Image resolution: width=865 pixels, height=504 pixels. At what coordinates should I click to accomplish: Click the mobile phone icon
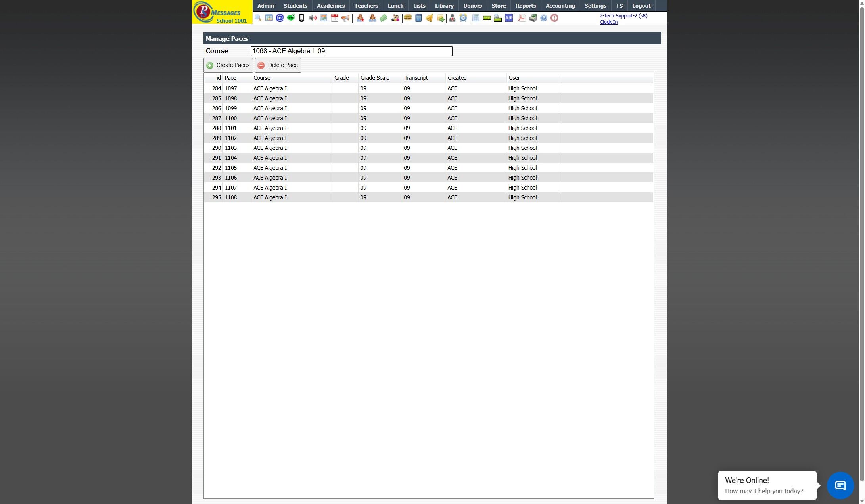pyautogui.click(x=301, y=18)
